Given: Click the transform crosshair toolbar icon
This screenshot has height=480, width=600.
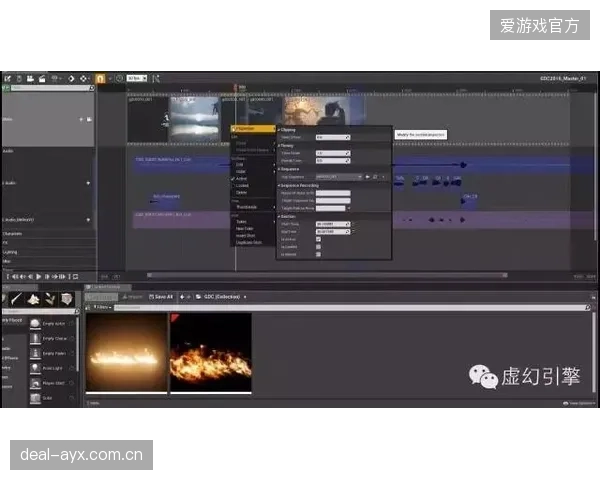Looking at the screenshot, I should point(83,79).
